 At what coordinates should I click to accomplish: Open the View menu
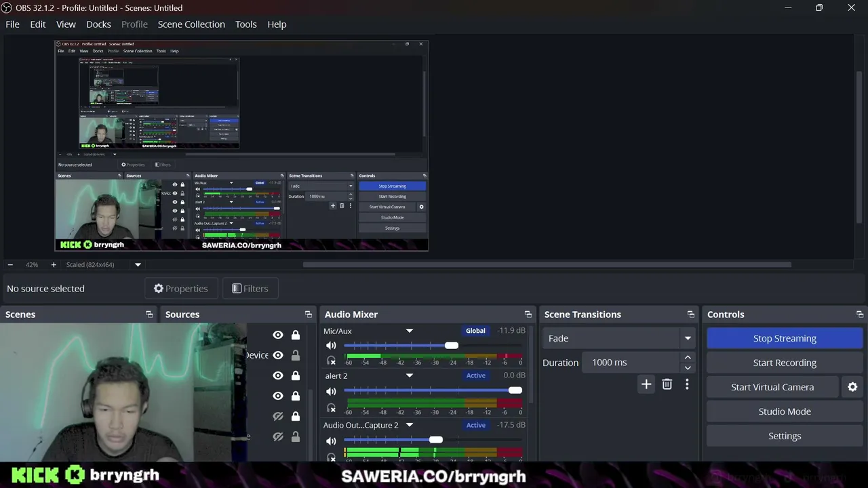(66, 24)
